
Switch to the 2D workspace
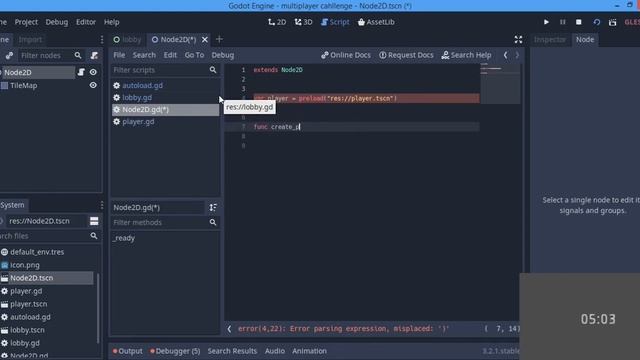coord(277,22)
